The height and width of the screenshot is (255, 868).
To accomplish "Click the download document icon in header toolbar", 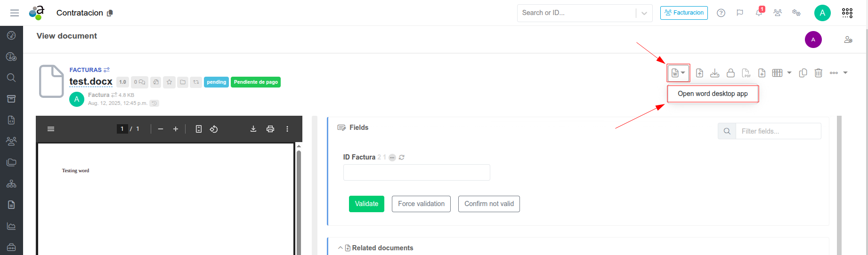I will [715, 73].
